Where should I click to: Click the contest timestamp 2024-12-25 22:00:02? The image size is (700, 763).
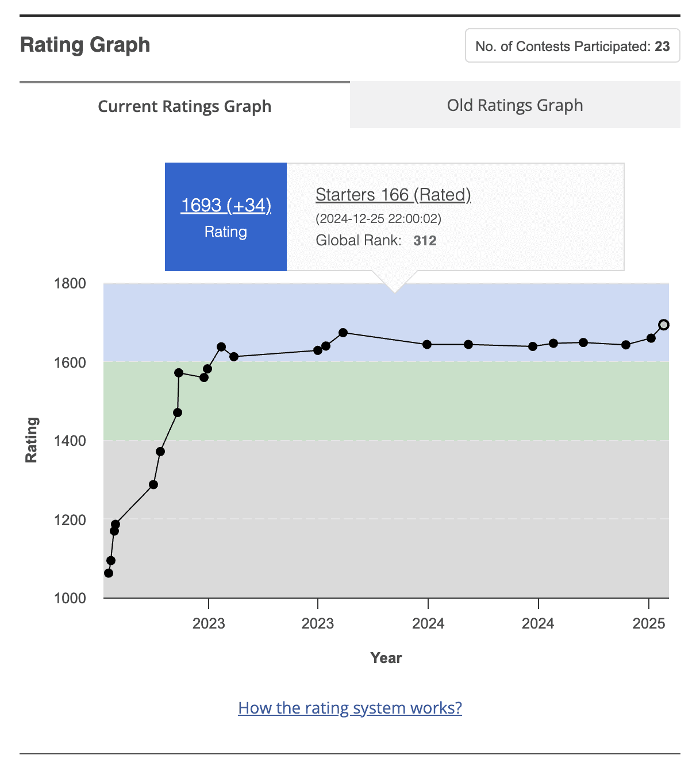(x=378, y=219)
